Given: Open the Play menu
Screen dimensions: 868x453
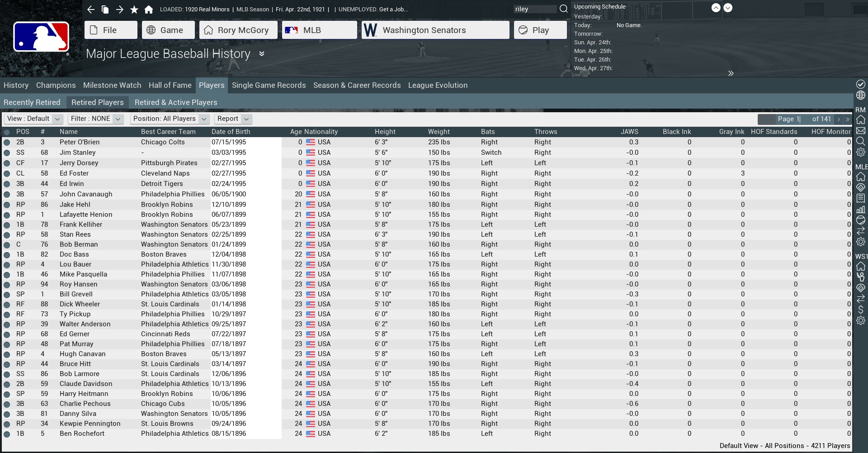Looking at the screenshot, I should coord(540,30).
